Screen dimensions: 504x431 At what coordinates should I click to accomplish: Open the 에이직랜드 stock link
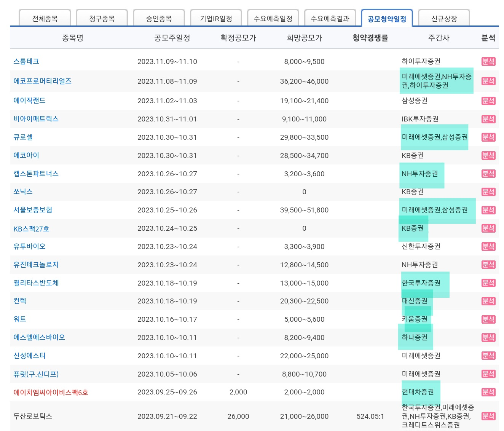click(30, 101)
